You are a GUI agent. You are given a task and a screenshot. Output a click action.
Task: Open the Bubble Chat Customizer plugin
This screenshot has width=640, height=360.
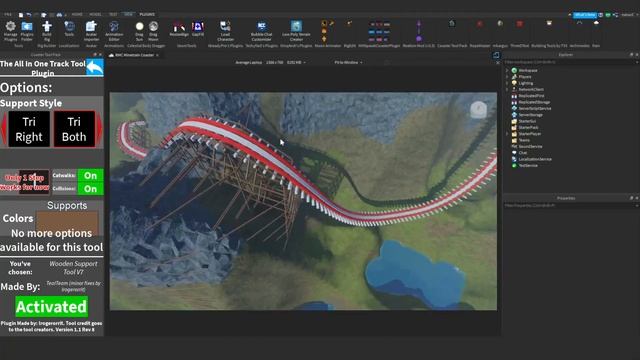point(261,31)
